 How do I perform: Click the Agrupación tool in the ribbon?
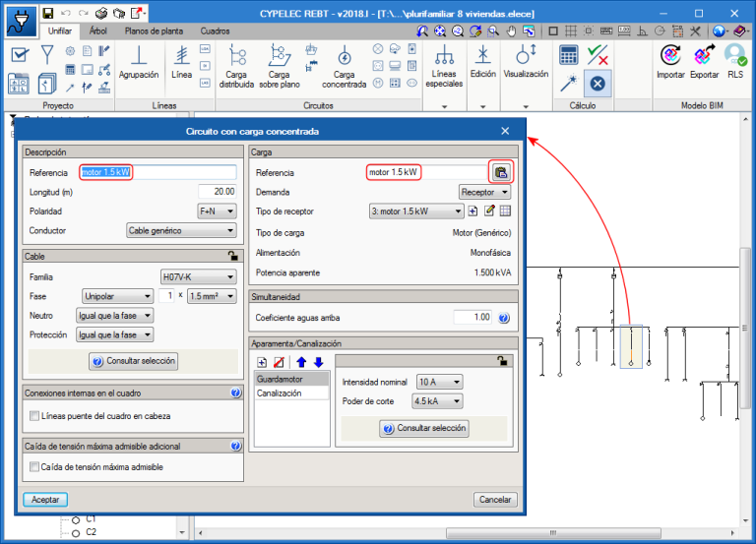(x=139, y=61)
